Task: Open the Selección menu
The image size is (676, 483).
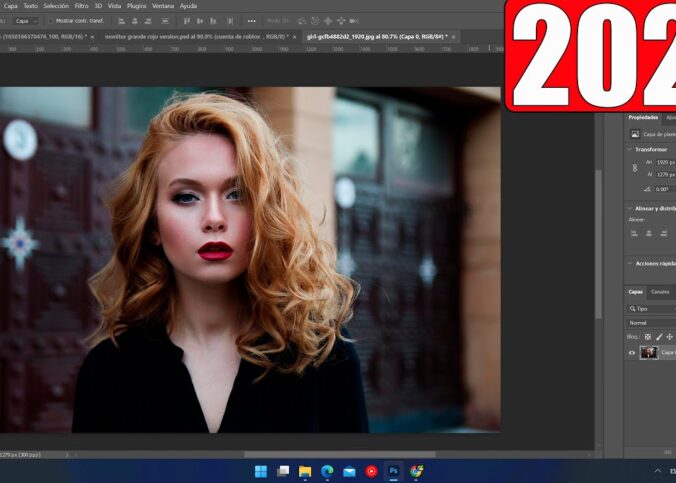Action: [x=56, y=6]
